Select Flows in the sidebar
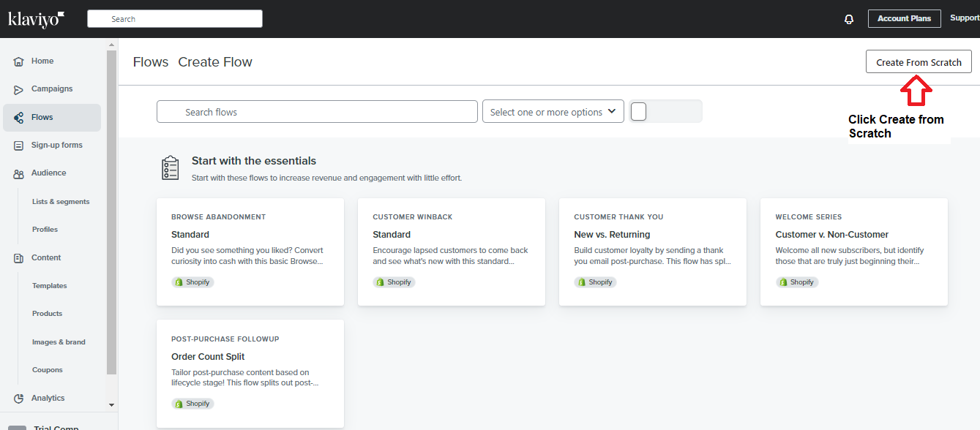This screenshot has width=980, height=430. [52, 118]
